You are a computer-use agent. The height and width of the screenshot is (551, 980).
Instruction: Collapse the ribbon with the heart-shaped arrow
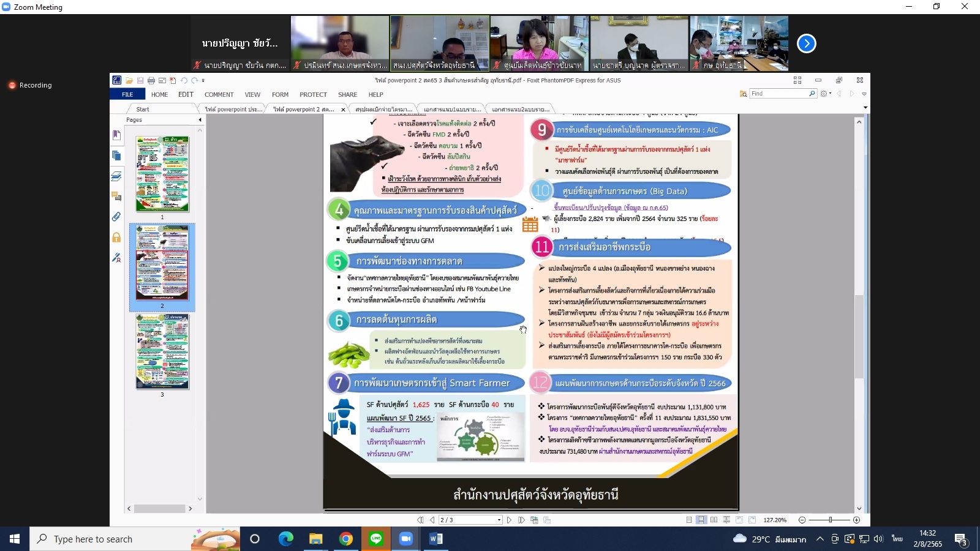click(x=864, y=94)
